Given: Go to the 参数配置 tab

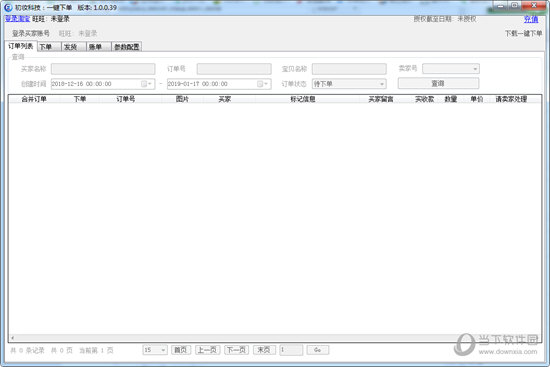Looking at the screenshot, I should tap(127, 47).
